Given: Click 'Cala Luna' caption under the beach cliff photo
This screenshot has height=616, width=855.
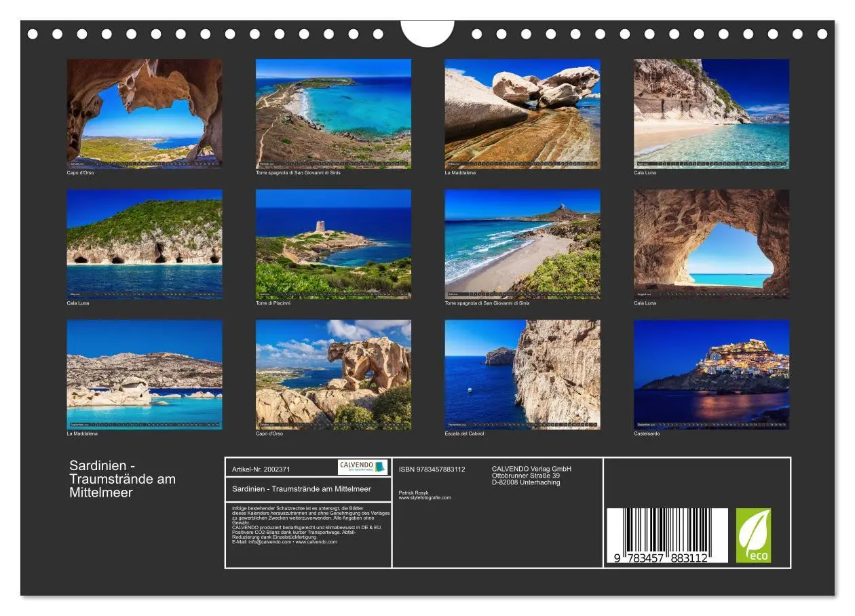Looking at the screenshot, I should point(645,172).
